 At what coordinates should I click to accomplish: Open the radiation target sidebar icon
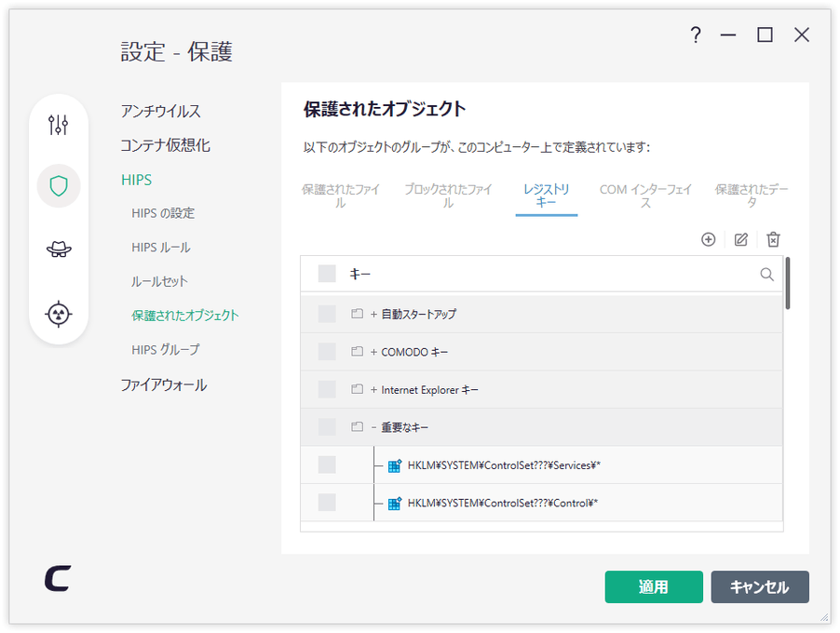pyautogui.click(x=59, y=314)
